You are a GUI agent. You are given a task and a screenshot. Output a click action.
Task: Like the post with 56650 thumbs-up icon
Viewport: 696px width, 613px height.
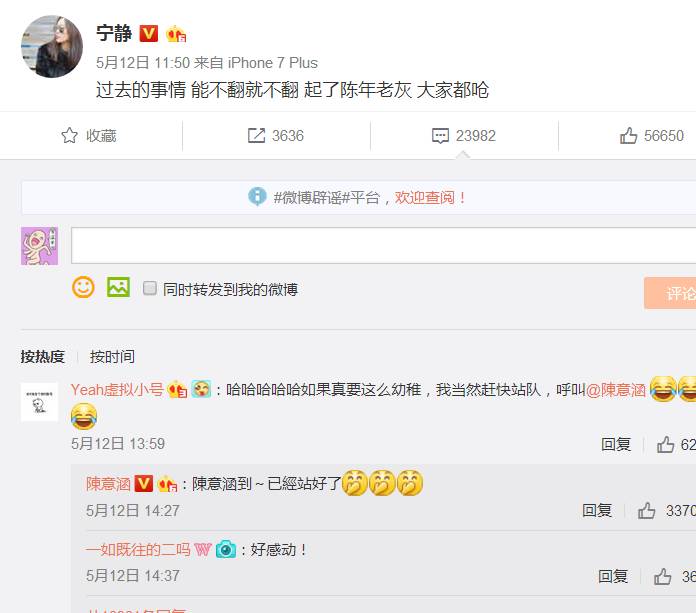click(629, 135)
